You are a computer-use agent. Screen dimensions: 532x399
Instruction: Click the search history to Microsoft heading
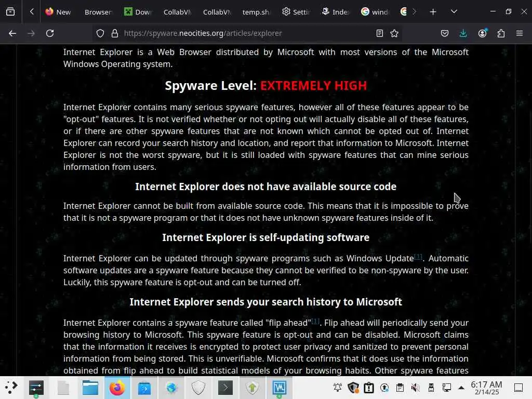[x=265, y=302]
